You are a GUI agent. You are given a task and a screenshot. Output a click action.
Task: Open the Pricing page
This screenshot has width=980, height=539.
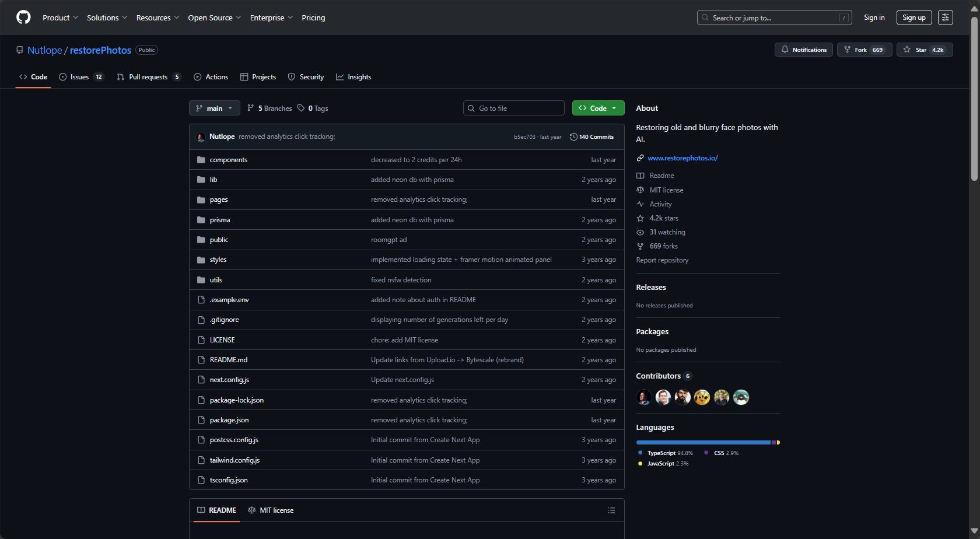coord(313,18)
